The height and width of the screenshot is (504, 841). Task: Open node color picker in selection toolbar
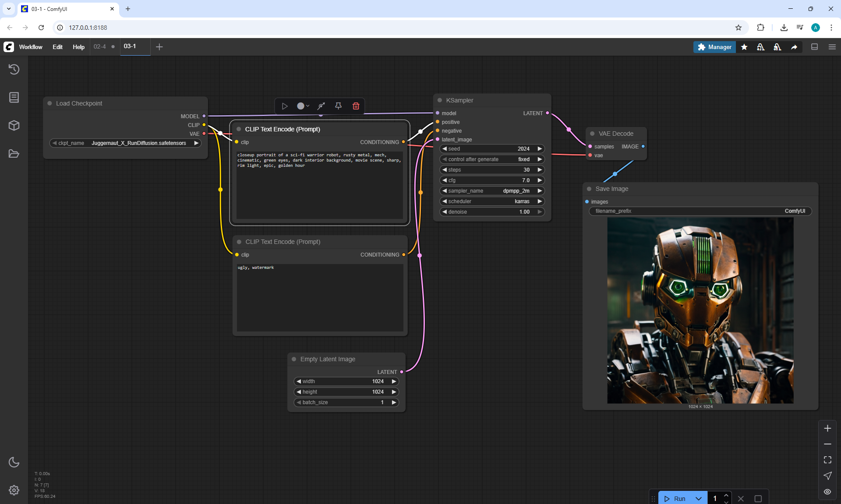303,106
